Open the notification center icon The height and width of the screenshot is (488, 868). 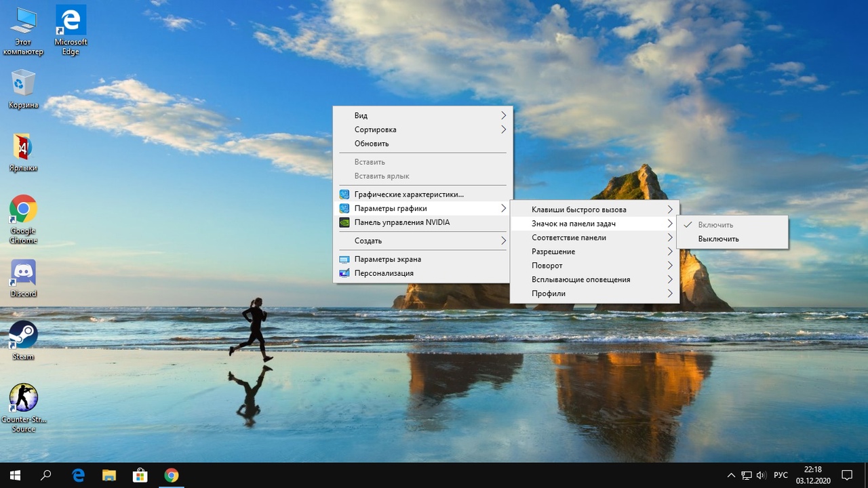click(847, 475)
